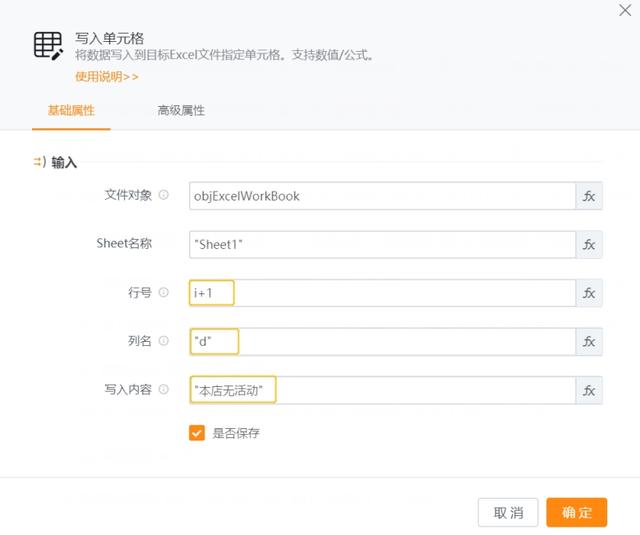Click the fx button for 行号 field
This screenshot has width=640, height=535.
(x=589, y=293)
